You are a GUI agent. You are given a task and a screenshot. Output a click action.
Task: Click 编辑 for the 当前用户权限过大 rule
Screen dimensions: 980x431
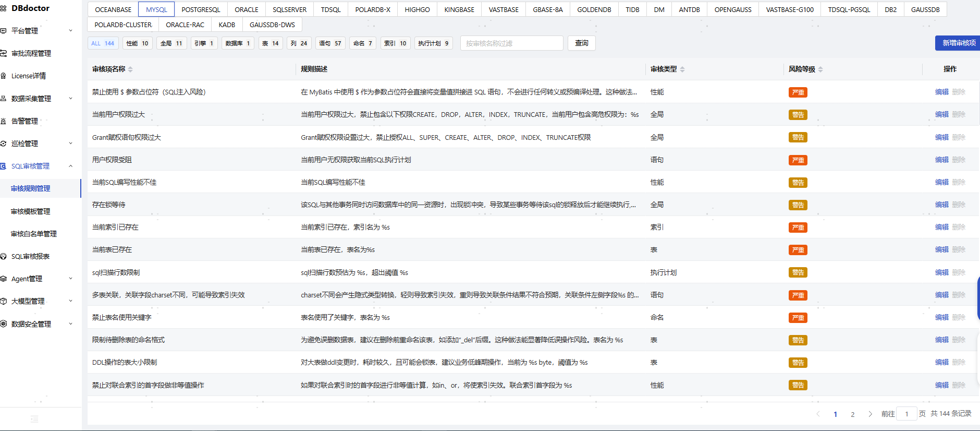941,114
